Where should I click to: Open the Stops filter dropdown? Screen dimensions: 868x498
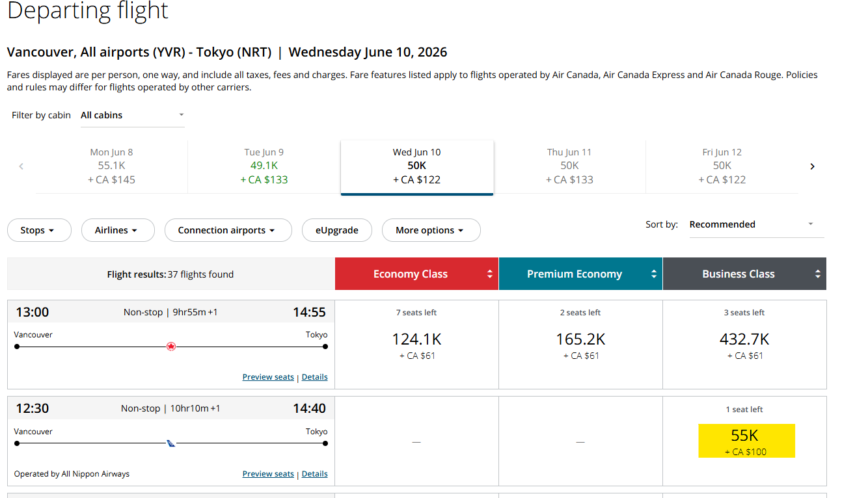click(39, 230)
